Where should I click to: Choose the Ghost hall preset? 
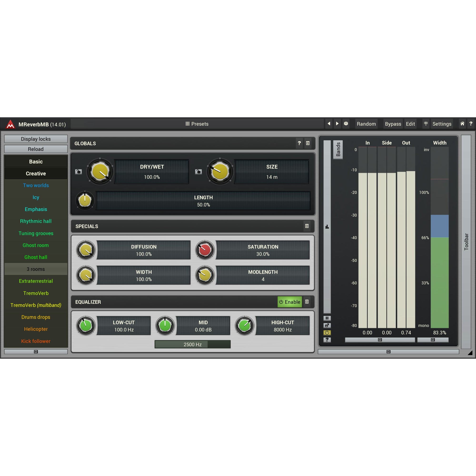[36, 257]
